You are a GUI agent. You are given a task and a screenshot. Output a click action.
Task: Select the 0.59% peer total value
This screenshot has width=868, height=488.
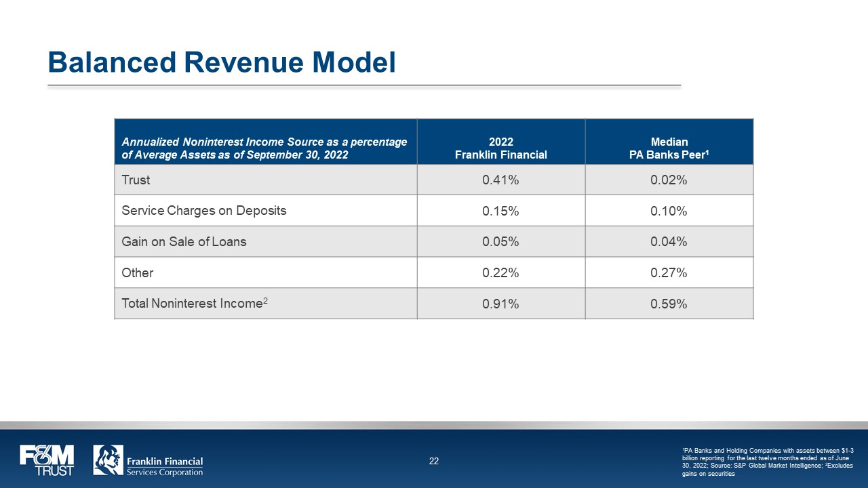669,304
